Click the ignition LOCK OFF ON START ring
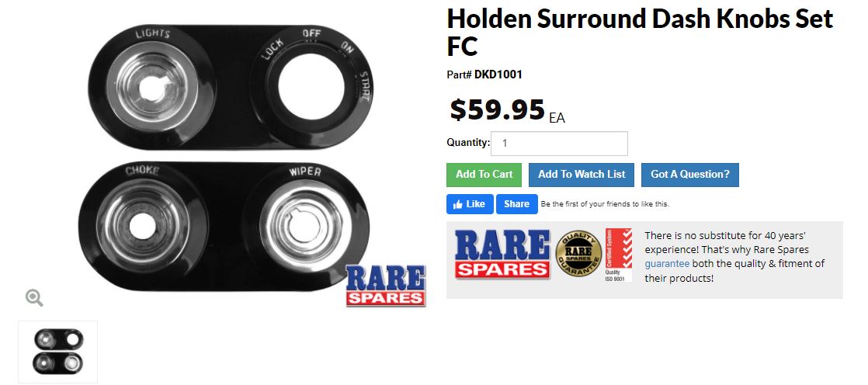868x385 pixels. tap(311, 86)
